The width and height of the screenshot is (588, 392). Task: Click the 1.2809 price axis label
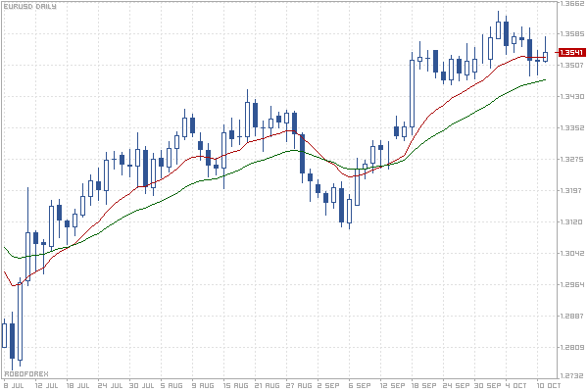click(572, 347)
